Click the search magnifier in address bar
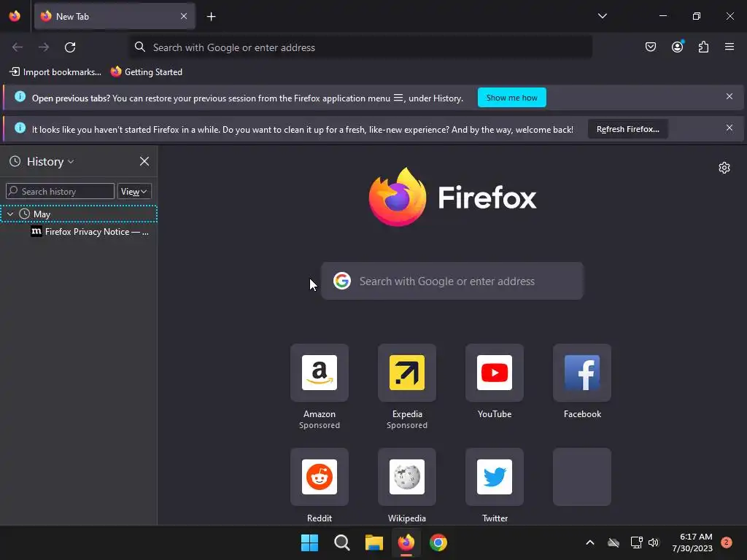Screen dimensions: 747x560 click(x=139, y=47)
